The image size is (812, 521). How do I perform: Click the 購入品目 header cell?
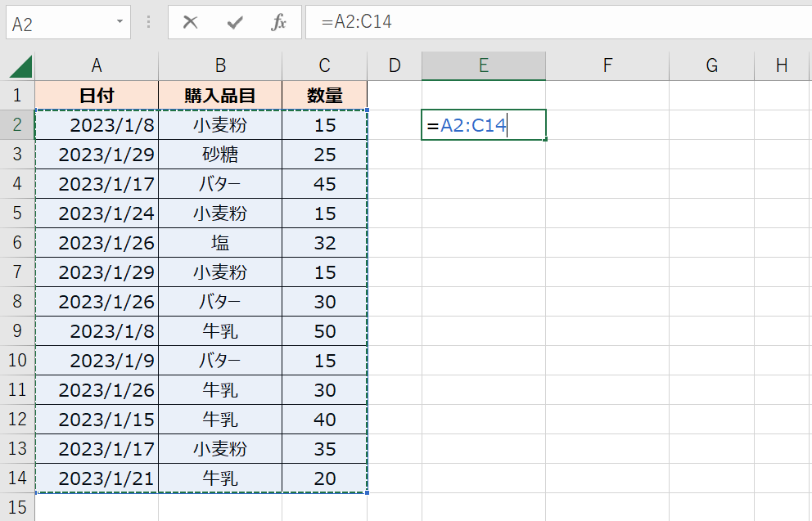tap(220, 95)
